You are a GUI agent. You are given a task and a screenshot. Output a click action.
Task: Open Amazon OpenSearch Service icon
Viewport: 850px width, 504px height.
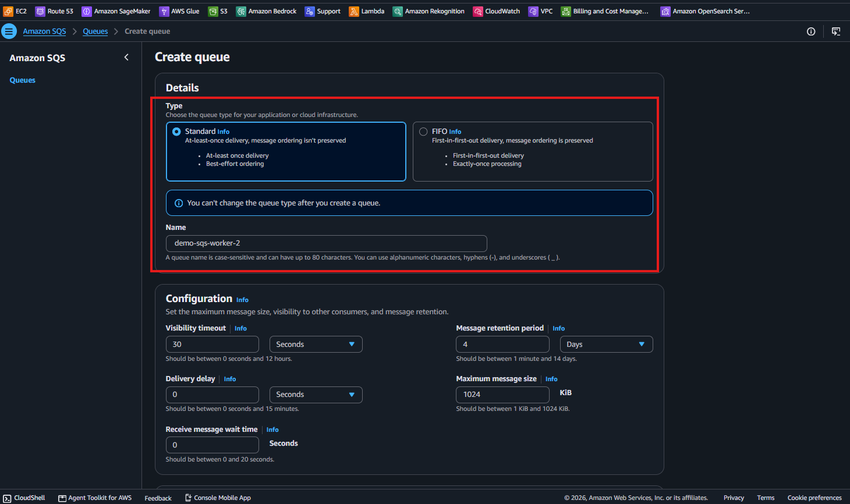[665, 11]
